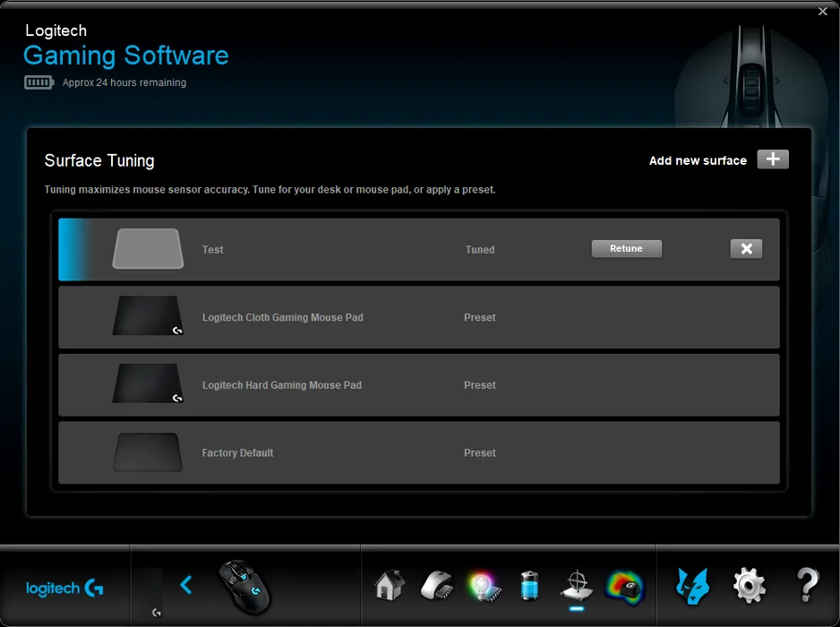Open input analysis heat map icon
This screenshot has height=627, width=840.
[624, 586]
